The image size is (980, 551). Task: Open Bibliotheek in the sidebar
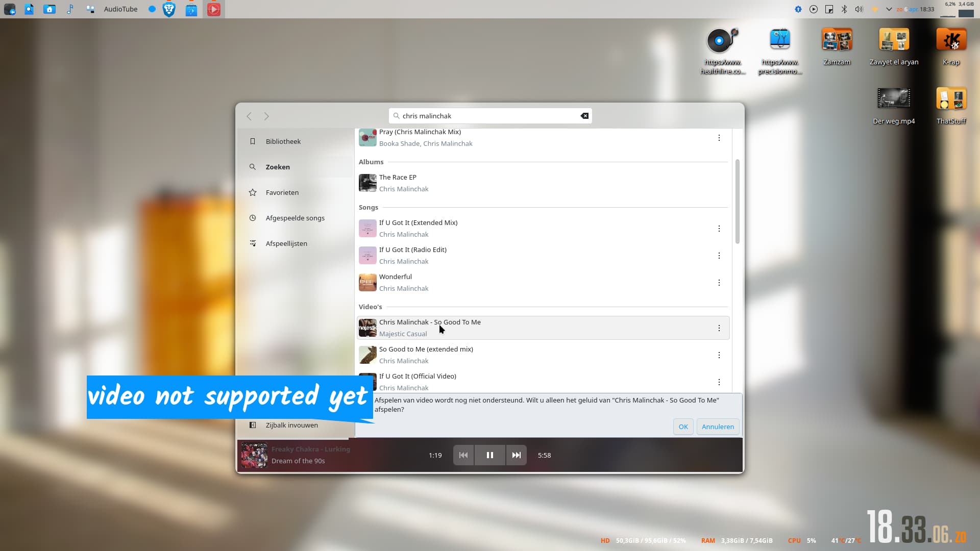[295, 141]
